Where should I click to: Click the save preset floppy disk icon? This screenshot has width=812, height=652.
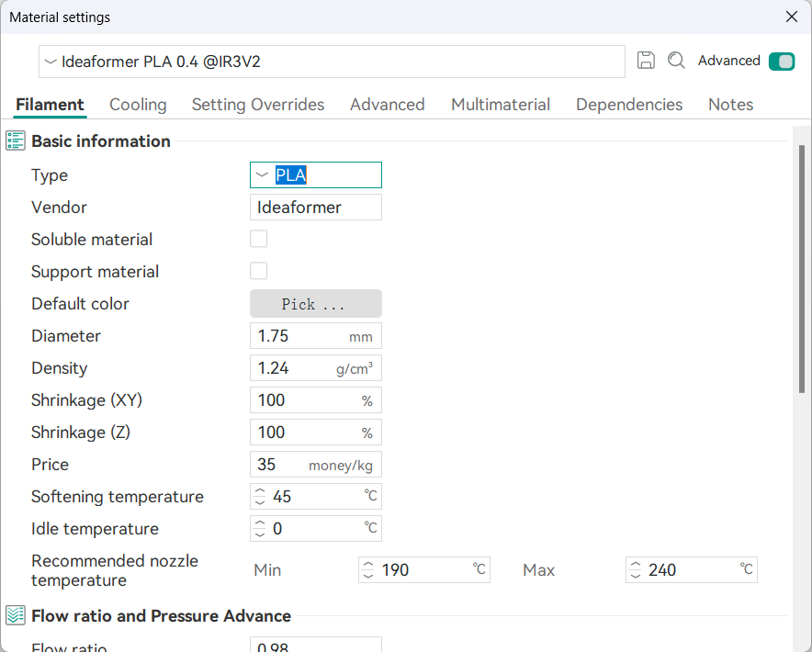point(646,61)
